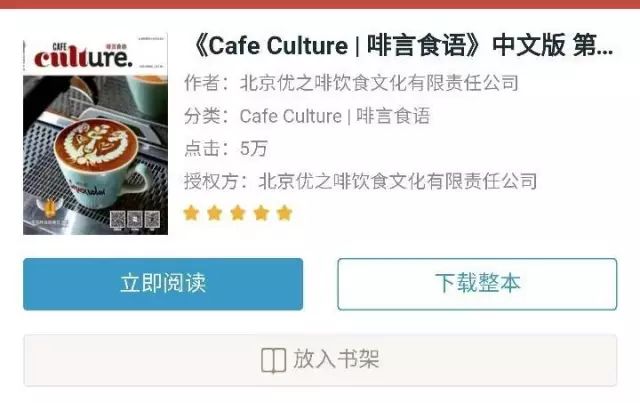The image size is (640, 403).
Task: Click the culture logo on cover
Action: click(x=83, y=56)
